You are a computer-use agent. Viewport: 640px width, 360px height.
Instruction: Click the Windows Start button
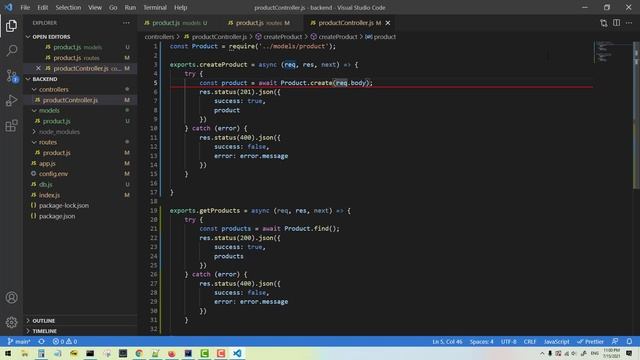pos(8,353)
